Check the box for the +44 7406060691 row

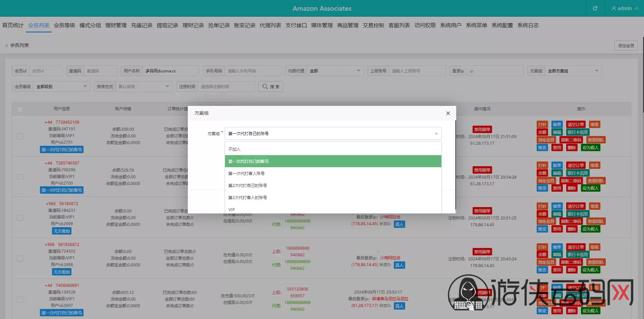point(20,300)
